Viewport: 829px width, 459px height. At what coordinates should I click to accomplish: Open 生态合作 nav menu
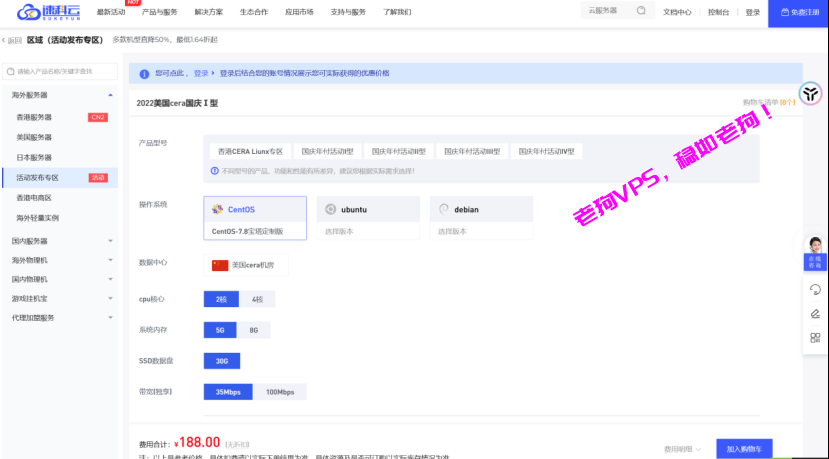coord(254,12)
